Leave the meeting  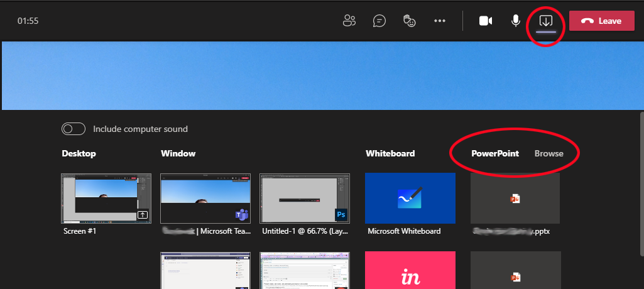601,21
